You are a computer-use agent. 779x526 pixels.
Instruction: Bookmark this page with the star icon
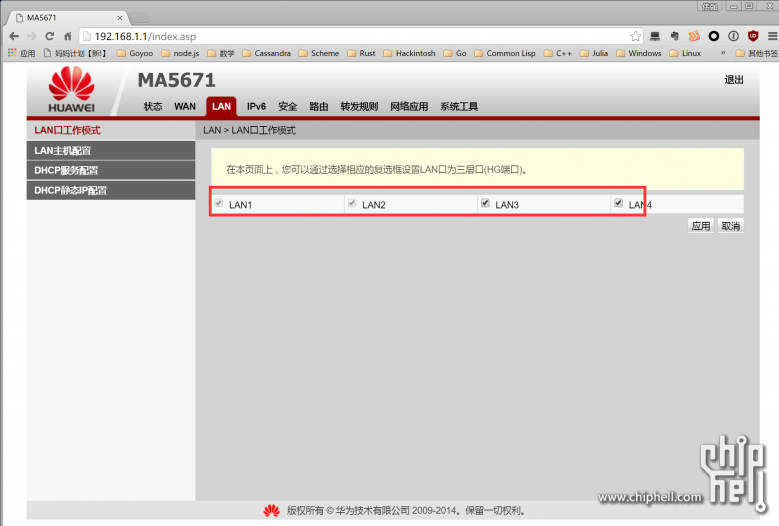(635, 36)
